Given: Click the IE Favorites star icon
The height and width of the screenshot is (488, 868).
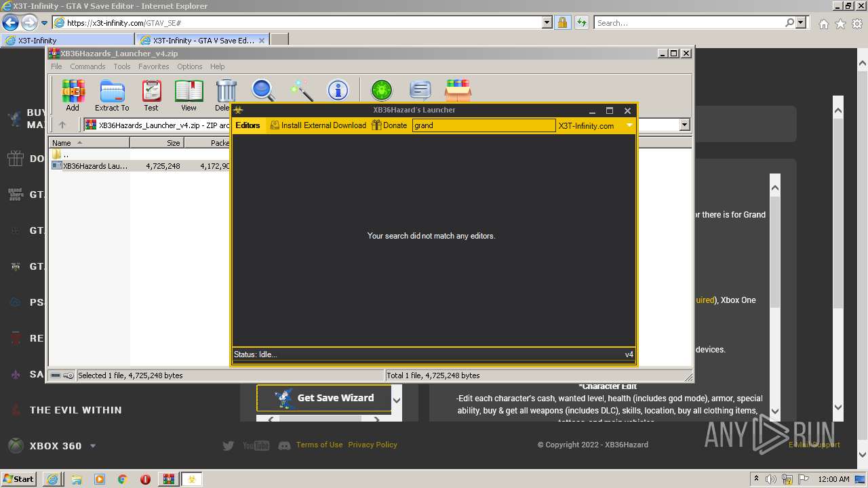Looking at the screenshot, I should (x=840, y=24).
